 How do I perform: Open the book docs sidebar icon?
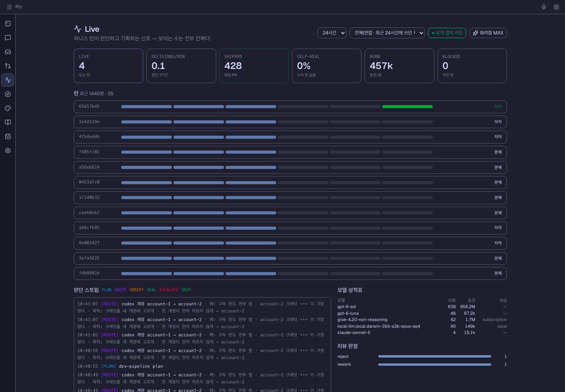8,122
